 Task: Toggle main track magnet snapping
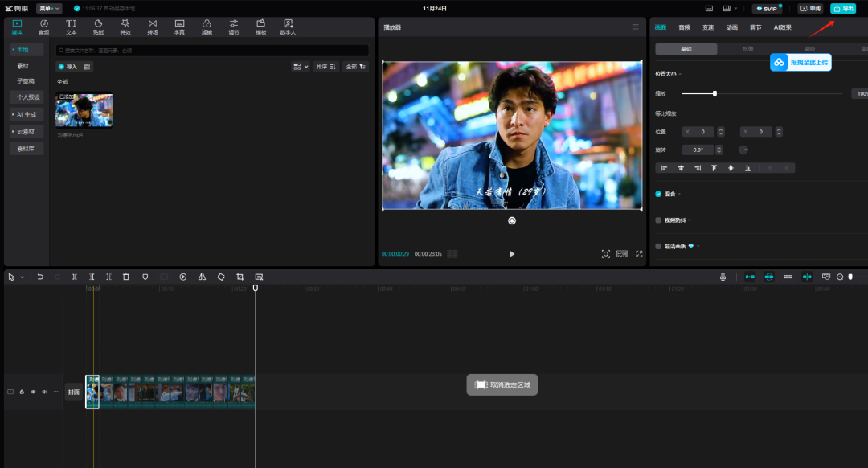click(750, 277)
